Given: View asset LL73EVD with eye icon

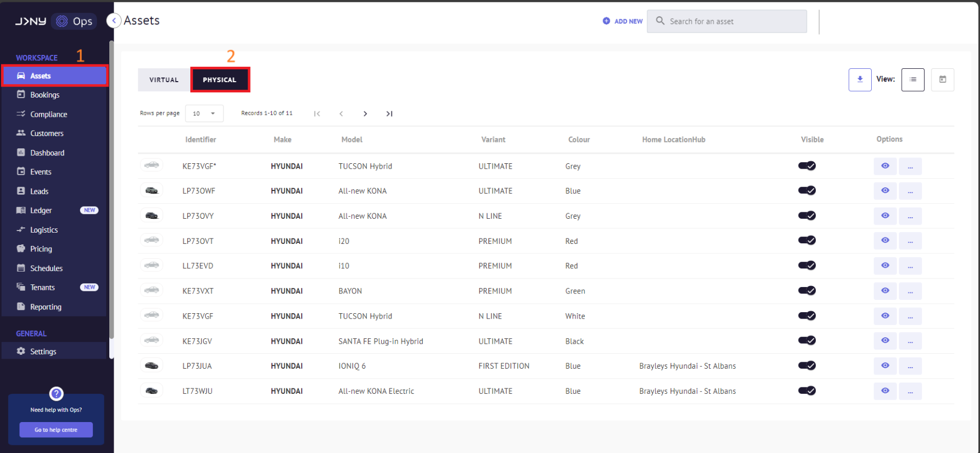Looking at the screenshot, I should (885, 266).
